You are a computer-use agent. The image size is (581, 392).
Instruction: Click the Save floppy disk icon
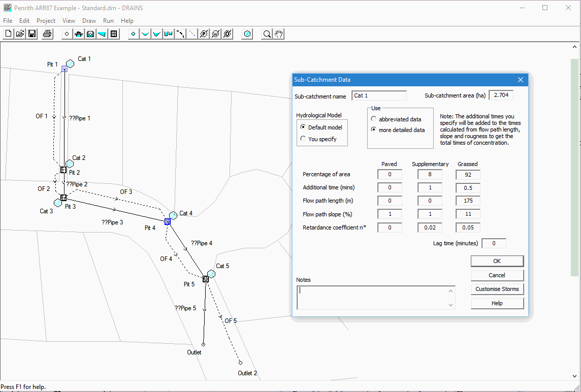click(32, 34)
